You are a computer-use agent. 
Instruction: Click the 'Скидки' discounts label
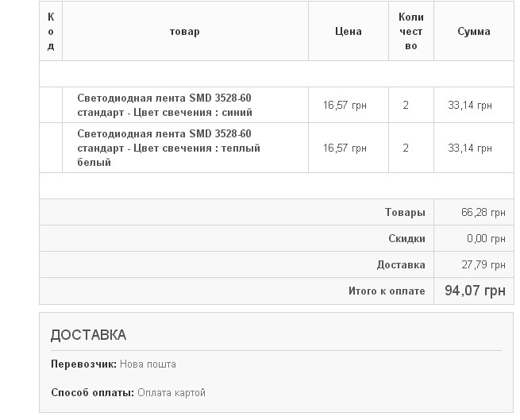(406, 238)
